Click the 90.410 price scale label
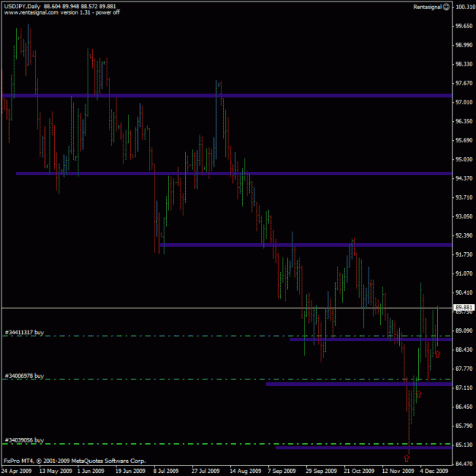 coord(465,292)
